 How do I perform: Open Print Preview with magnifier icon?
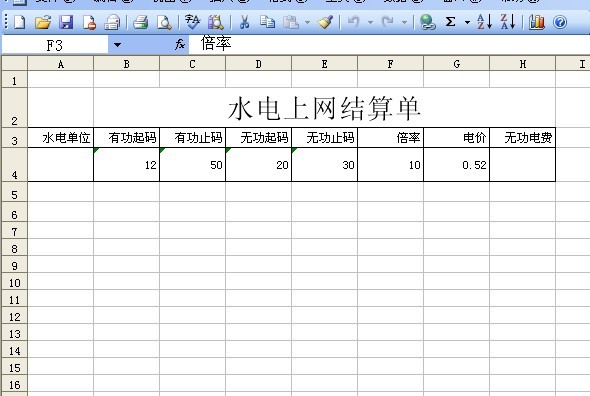(164, 22)
